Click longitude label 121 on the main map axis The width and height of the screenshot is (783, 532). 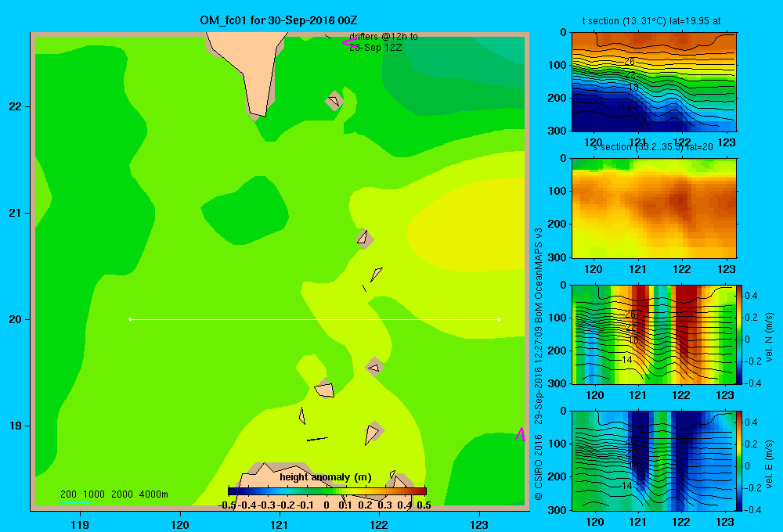pos(280,524)
